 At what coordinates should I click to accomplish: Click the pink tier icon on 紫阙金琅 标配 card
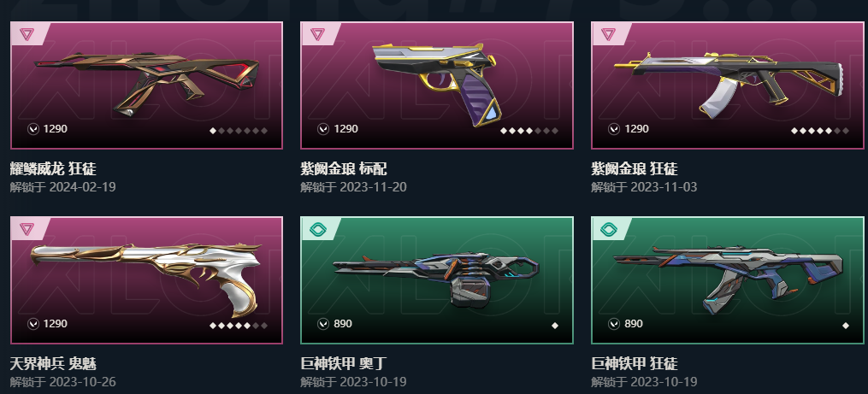317,34
